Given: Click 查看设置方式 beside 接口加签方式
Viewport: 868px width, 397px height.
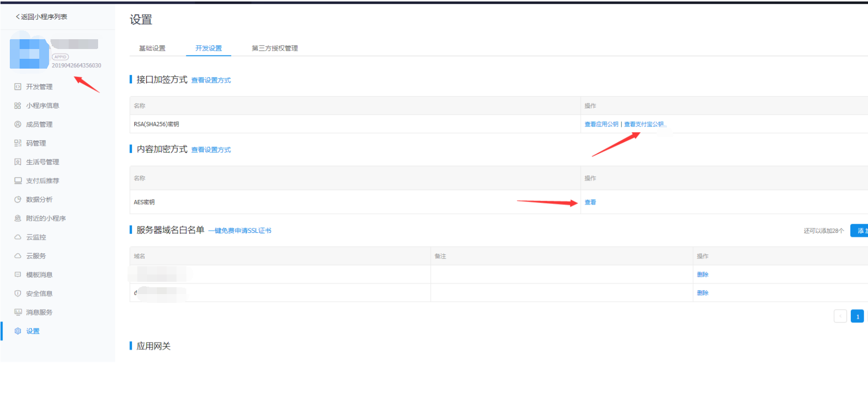Looking at the screenshot, I should (211, 80).
